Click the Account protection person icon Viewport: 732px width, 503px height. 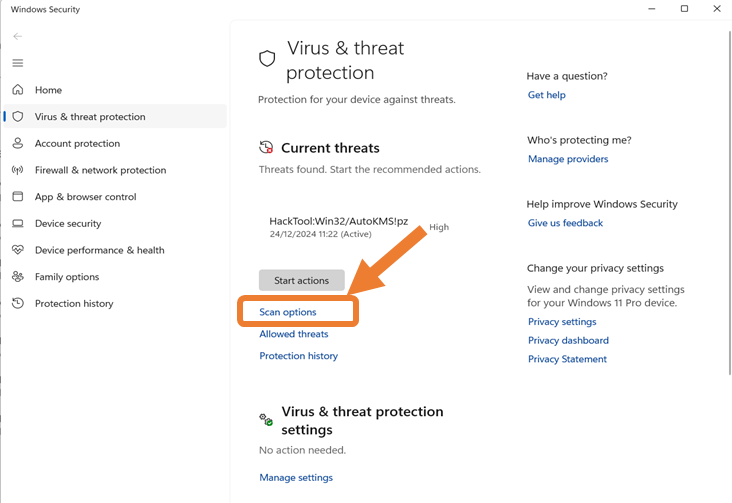[17, 144]
